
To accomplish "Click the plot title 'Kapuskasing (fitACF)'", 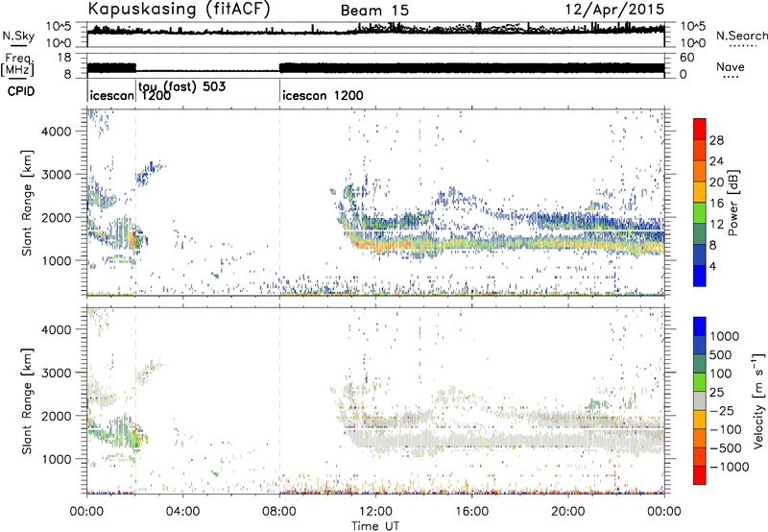I will tap(179, 9).
